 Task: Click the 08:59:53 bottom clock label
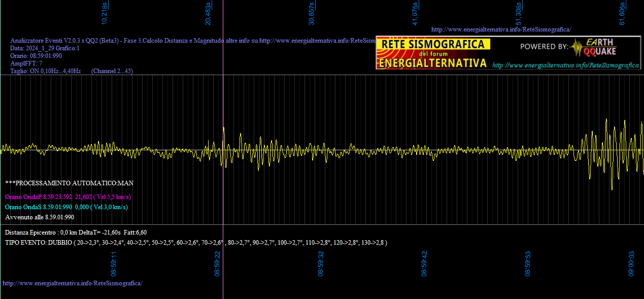528,264
